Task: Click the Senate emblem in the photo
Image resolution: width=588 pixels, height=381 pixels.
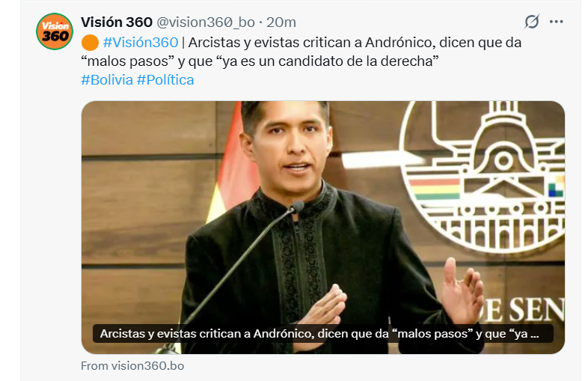Action: 484,177
